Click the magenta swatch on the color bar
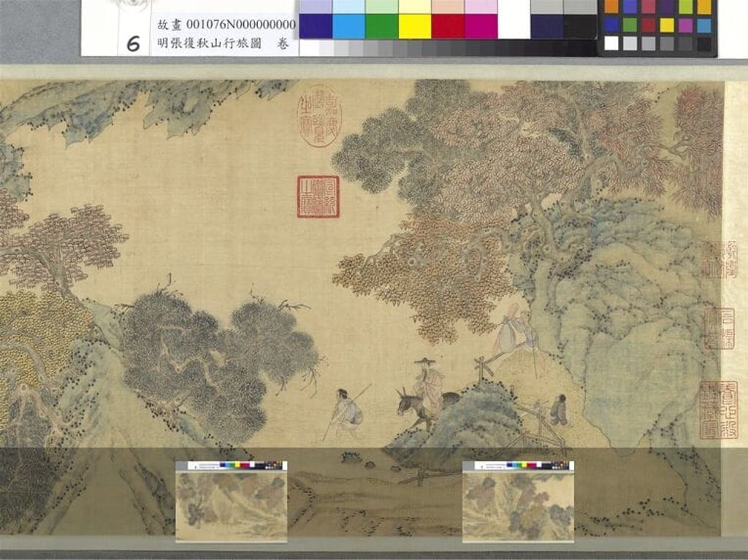748x560 pixels. (481, 26)
